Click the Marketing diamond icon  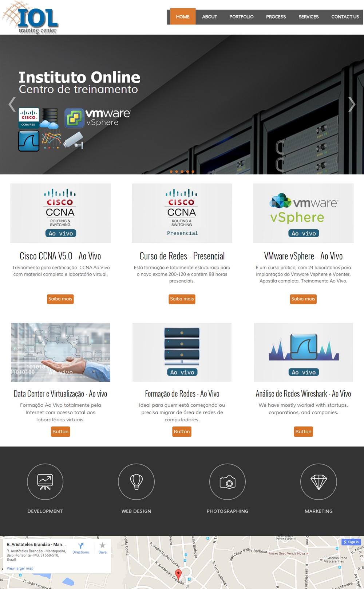click(318, 482)
